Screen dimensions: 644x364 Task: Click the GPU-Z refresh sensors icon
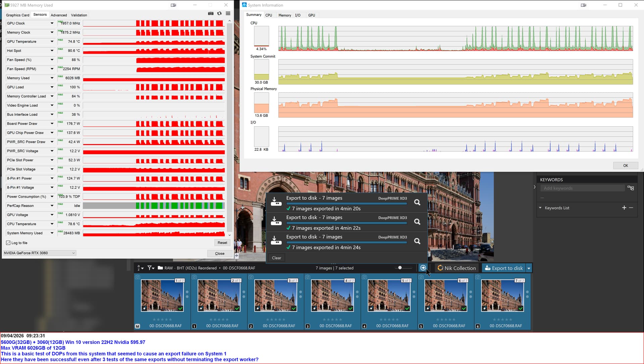click(219, 13)
